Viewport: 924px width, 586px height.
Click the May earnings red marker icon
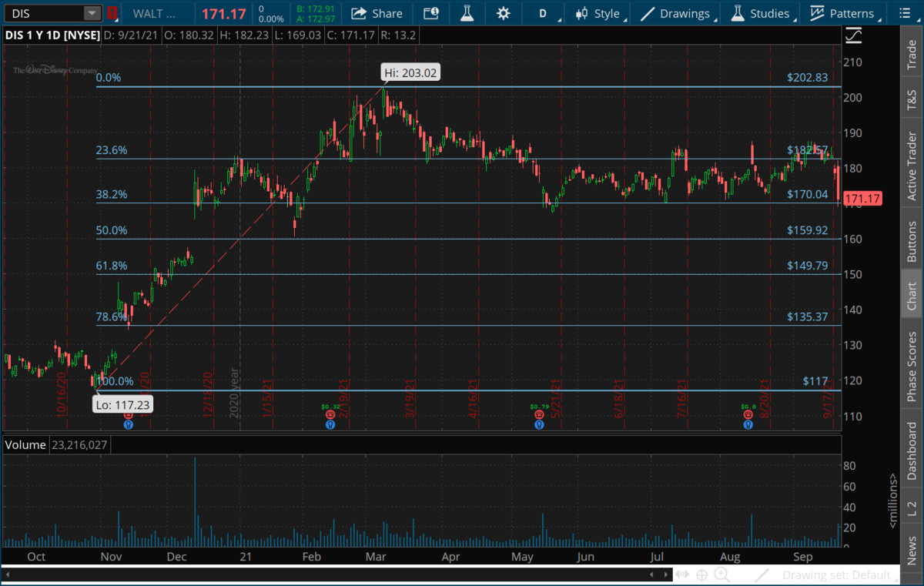538,414
